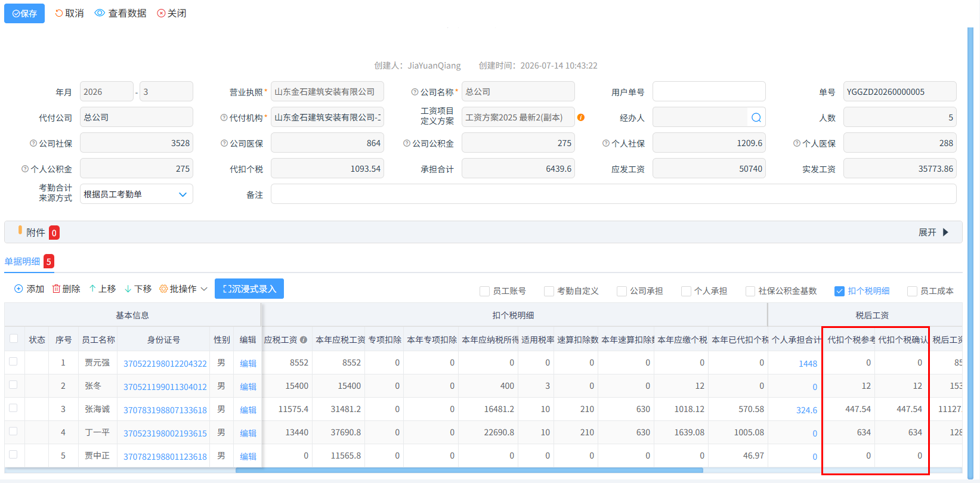Click the help icon next to 公司公积金
This screenshot has width=980, height=483.
pos(407,143)
